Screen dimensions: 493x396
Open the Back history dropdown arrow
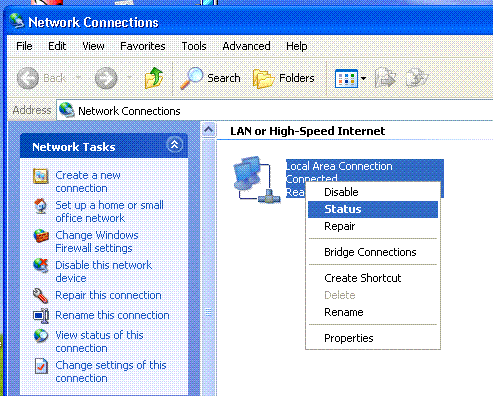coord(79,78)
